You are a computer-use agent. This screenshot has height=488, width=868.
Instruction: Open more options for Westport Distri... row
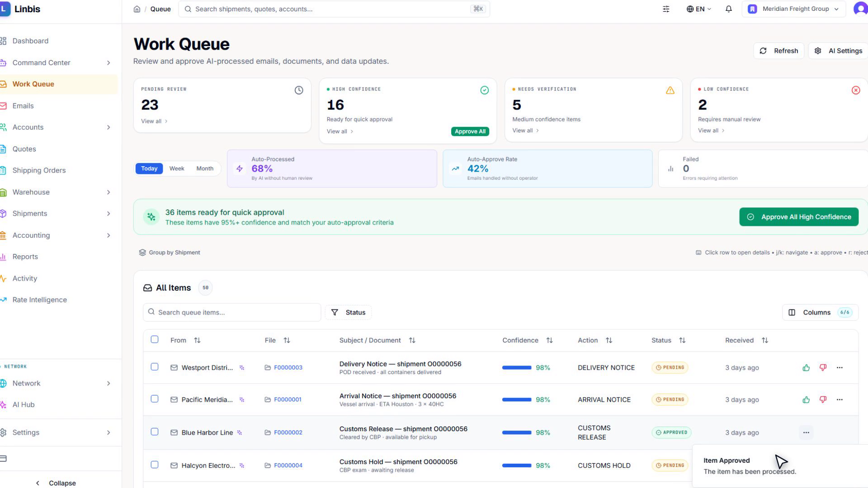pos(840,368)
